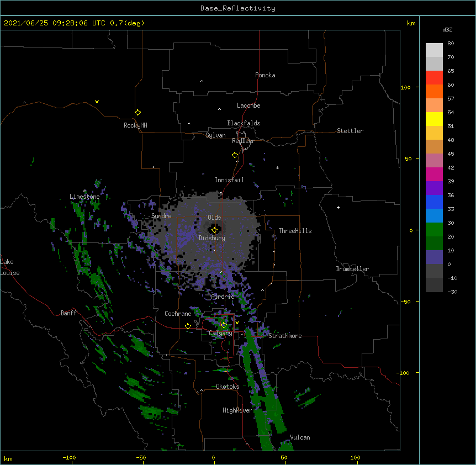Image resolution: width=476 pixels, height=465 pixels.
Task: Select the Sylvan map label
Action: click(x=215, y=135)
